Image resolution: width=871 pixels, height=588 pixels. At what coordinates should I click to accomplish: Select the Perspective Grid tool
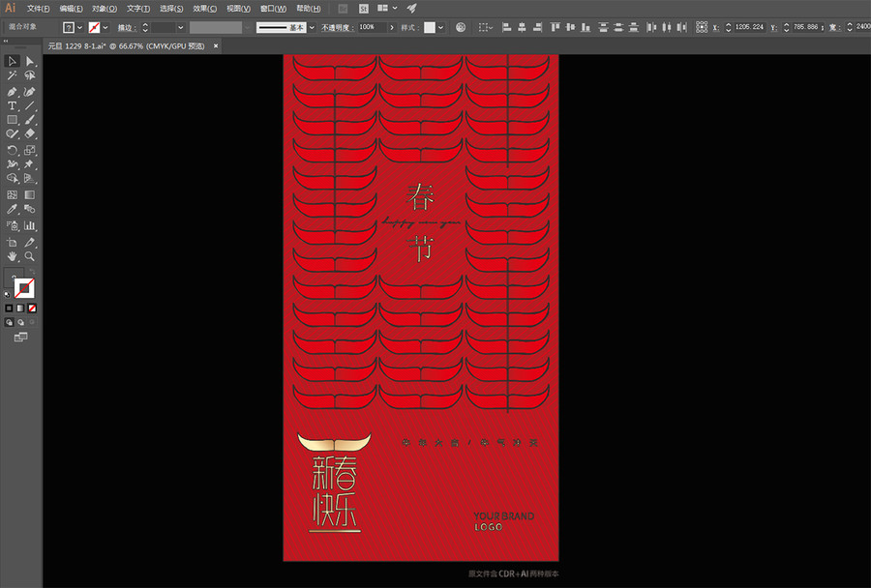[x=30, y=178]
